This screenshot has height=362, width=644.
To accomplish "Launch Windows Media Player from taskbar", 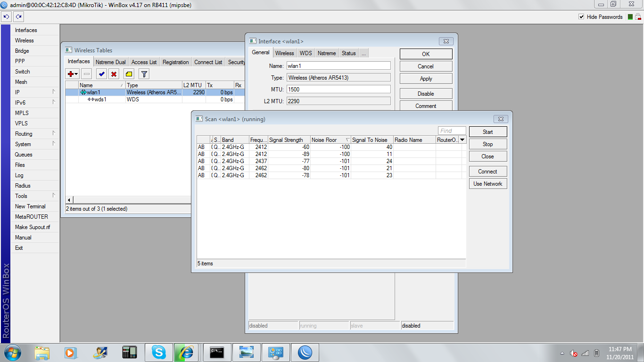I will [70, 353].
